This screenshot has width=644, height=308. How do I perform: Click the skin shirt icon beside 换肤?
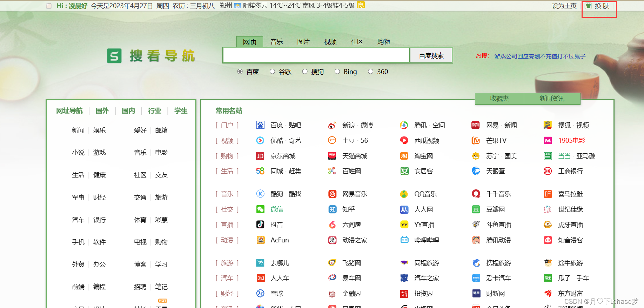click(589, 6)
